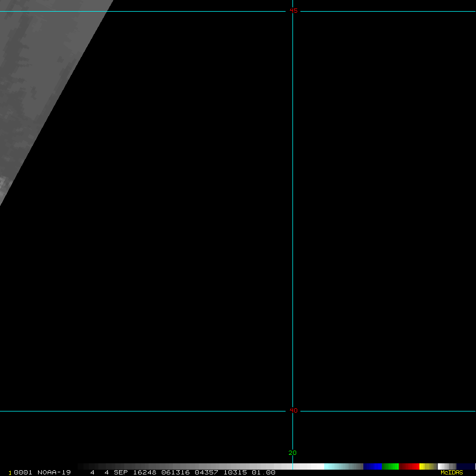
Task: Pick the yellow color bar segment
Action: [423, 466]
